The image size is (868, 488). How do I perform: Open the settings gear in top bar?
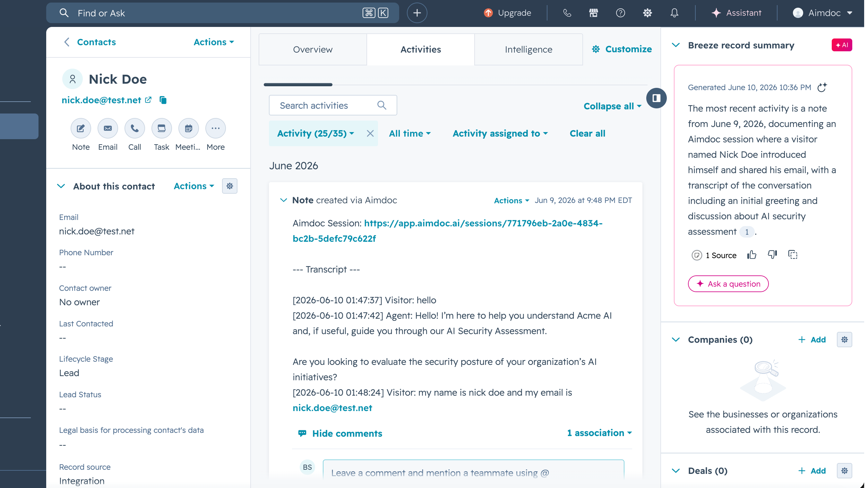[x=647, y=13]
